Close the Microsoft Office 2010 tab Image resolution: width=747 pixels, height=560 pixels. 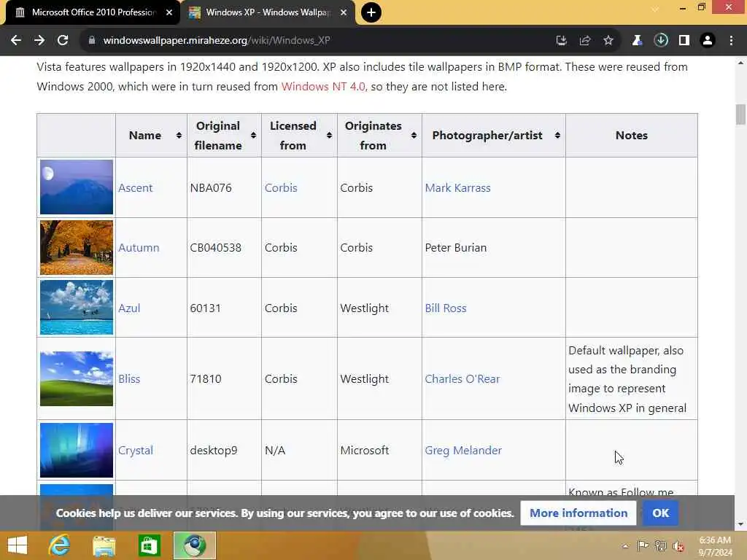(x=169, y=12)
